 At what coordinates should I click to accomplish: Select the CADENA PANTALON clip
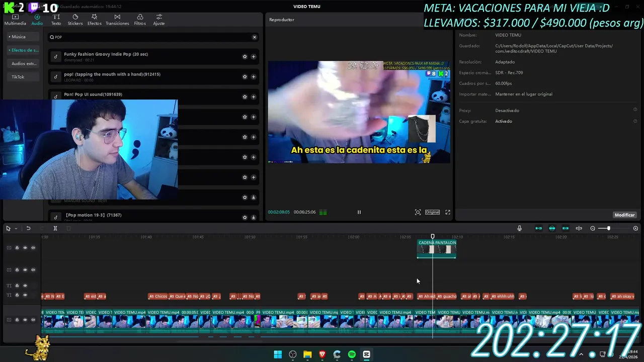tap(437, 249)
